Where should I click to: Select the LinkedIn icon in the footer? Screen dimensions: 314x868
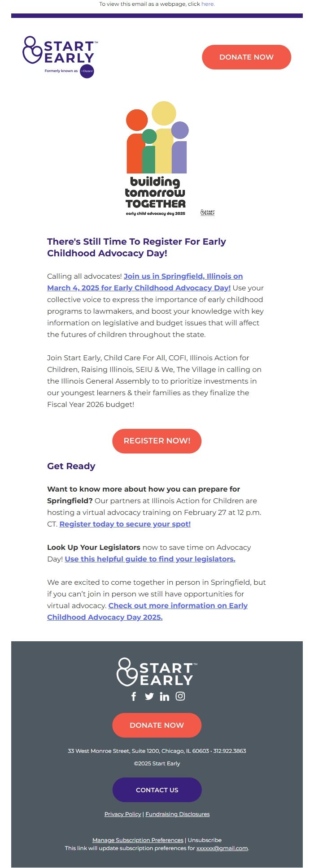164,697
